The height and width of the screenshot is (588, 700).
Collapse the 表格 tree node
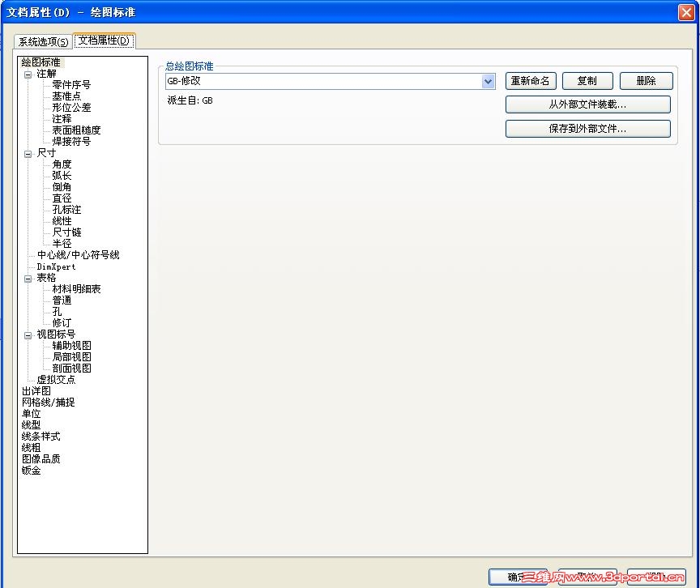28,279
